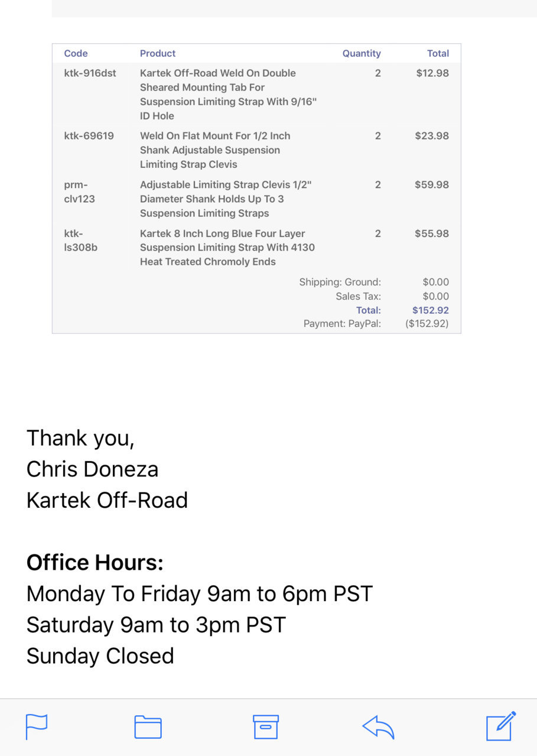The image size is (537, 756).
Task: Move message using the folder icon
Action: [x=148, y=727]
